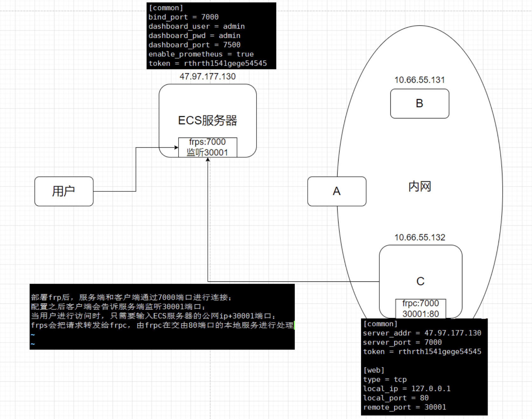Click the arrowhead pointing into frps box

click(x=176, y=147)
